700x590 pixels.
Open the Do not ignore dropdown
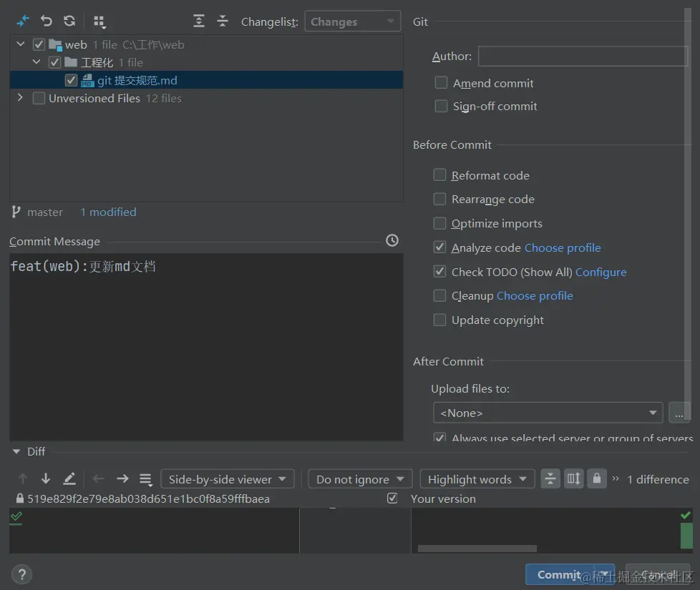point(360,479)
